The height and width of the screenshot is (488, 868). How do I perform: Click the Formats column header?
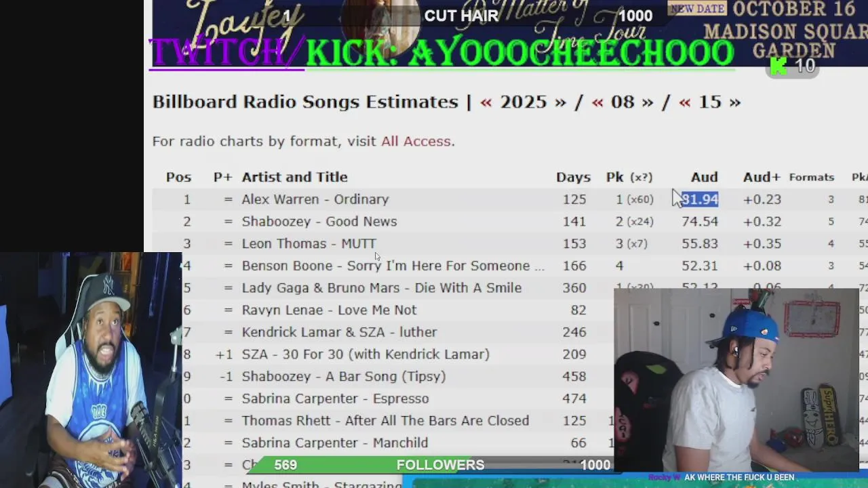tap(811, 177)
